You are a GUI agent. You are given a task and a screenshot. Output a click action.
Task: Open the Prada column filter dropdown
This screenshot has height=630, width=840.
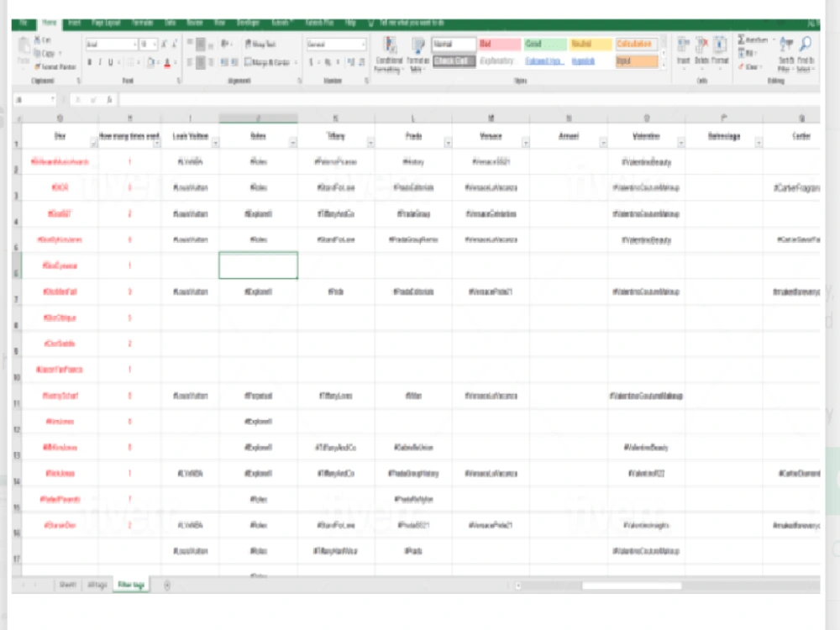448,143
